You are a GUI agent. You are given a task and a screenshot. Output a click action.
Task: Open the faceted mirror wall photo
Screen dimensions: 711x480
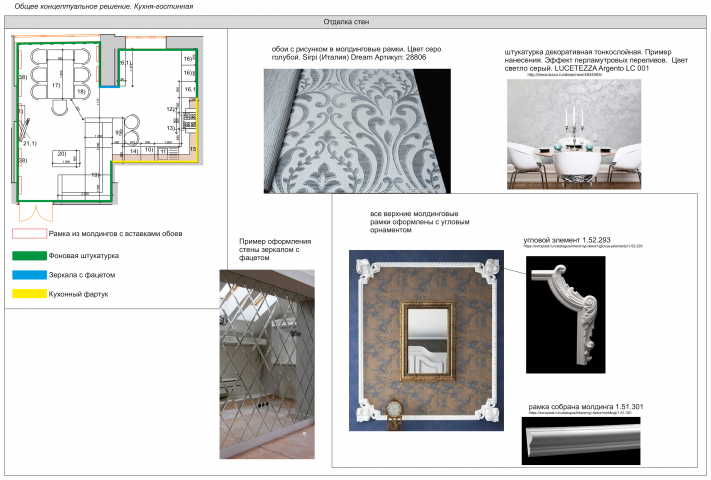267,364
